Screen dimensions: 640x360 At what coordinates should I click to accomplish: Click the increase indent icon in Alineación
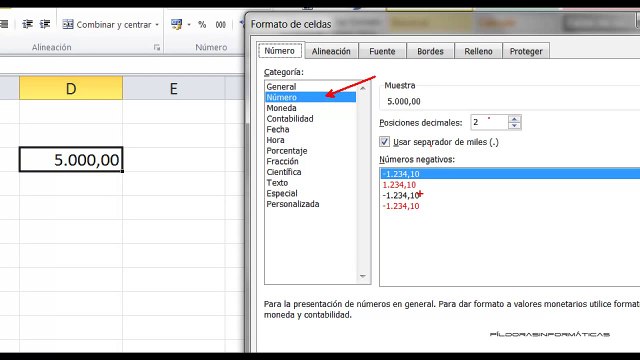45,24
